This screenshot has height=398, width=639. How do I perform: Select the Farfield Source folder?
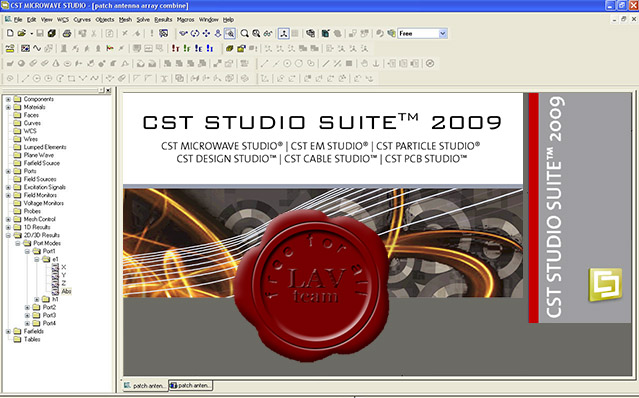(42, 163)
